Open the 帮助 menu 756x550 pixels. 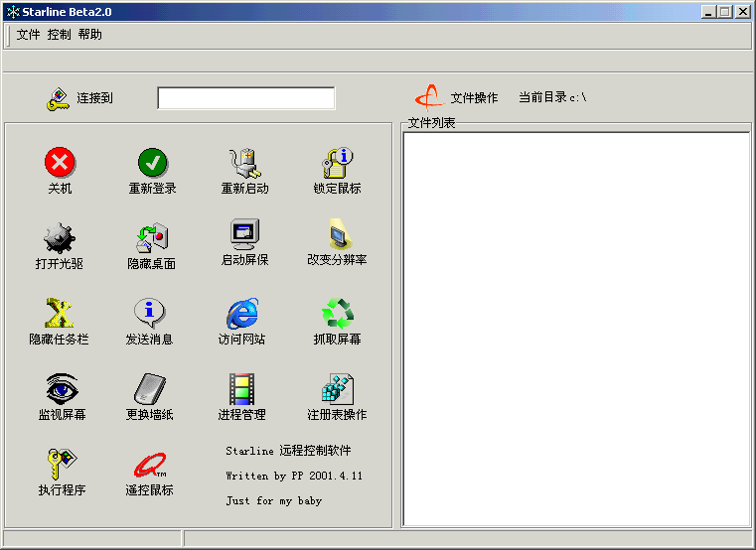[x=89, y=35]
